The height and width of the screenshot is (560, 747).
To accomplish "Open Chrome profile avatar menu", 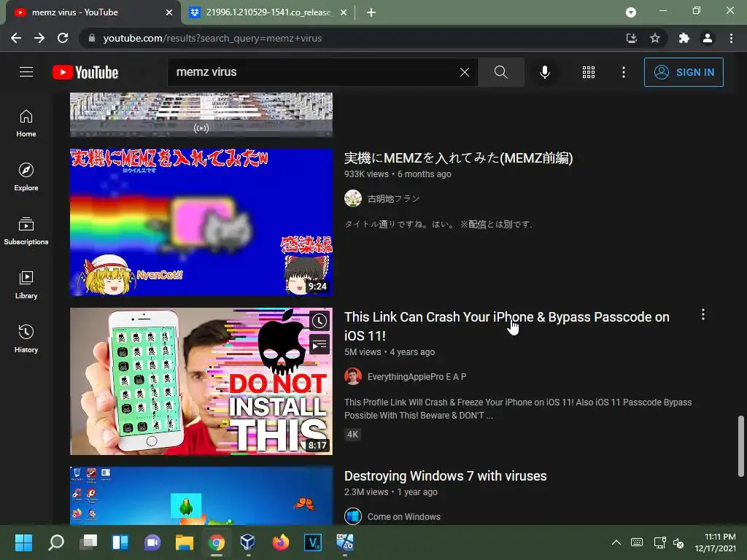I will (708, 38).
